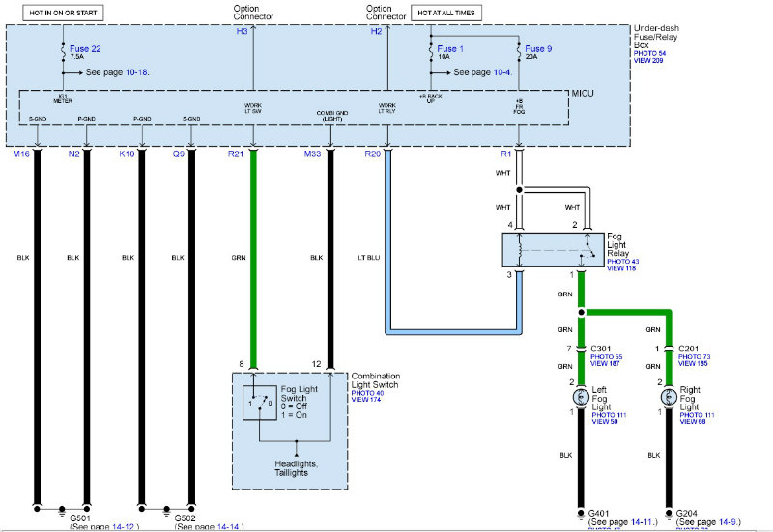This screenshot has height=532, width=773.
Task: Click the Left Fog Light bulb symbol
Action: pos(582,397)
